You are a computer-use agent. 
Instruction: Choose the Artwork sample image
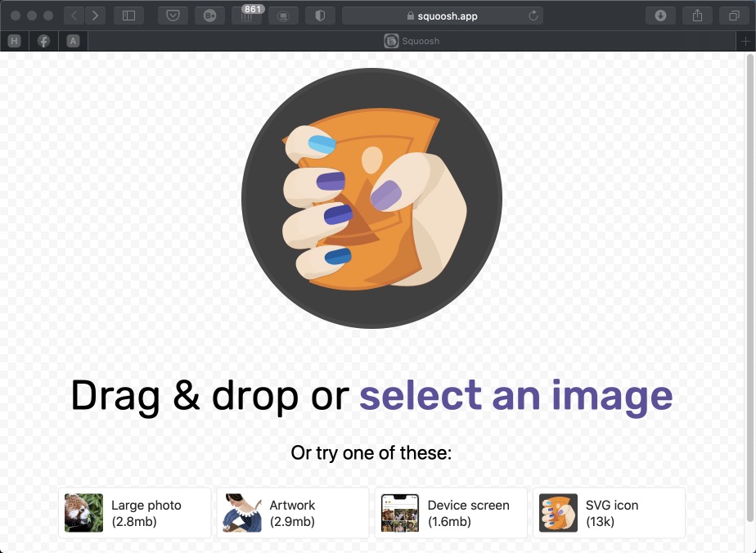point(293,513)
